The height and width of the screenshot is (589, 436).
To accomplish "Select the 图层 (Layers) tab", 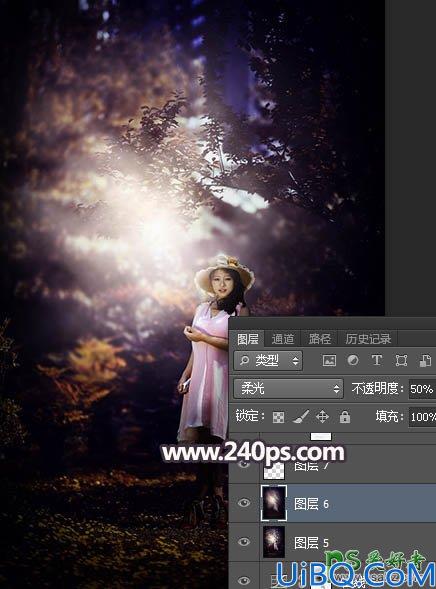I will [x=247, y=339].
